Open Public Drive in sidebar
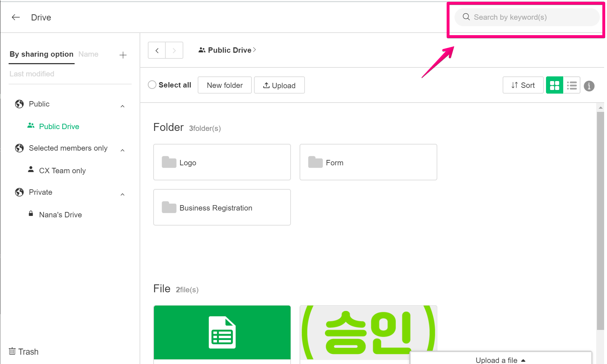Screen dimensions: 607x364 point(59,127)
